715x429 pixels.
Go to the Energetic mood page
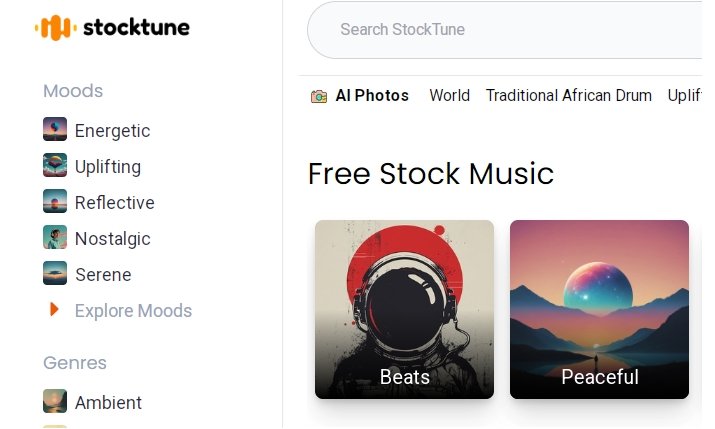click(x=112, y=130)
